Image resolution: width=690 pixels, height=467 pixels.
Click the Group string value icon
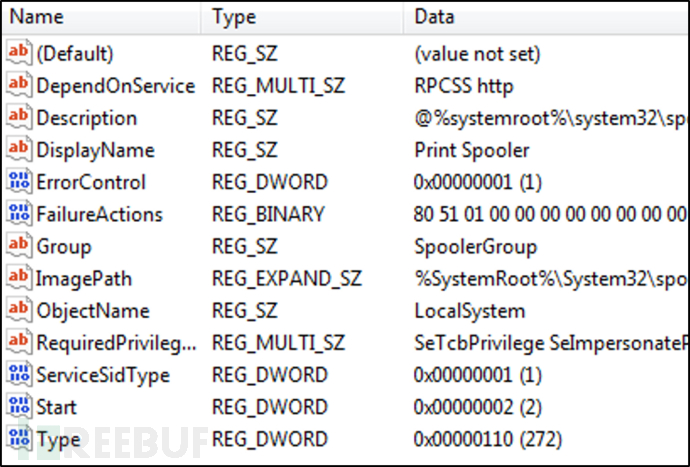19,246
